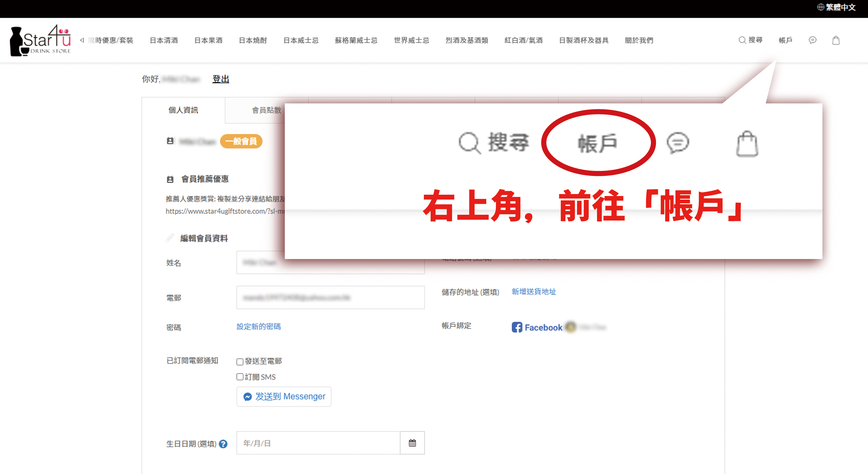
Task: Click birthday help question mark icon
Action: tap(223, 444)
